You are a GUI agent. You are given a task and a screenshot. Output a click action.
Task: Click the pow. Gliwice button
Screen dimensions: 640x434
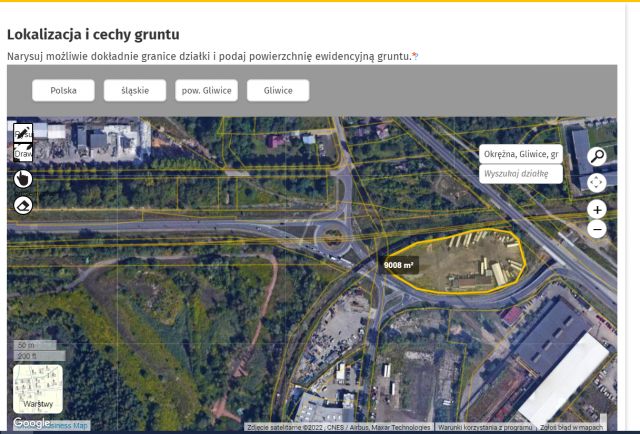click(x=207, y=90)
